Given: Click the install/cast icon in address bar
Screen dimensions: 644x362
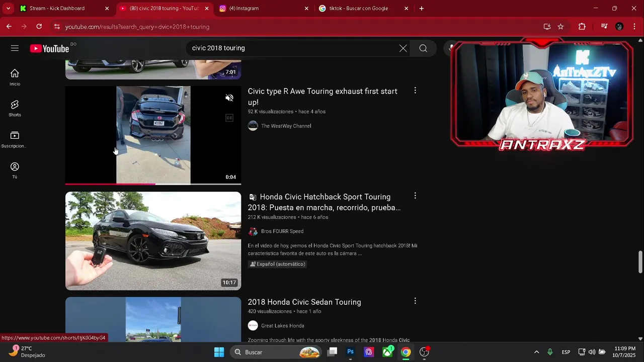Looking at the screenshot, I should (x=547, y=27).
